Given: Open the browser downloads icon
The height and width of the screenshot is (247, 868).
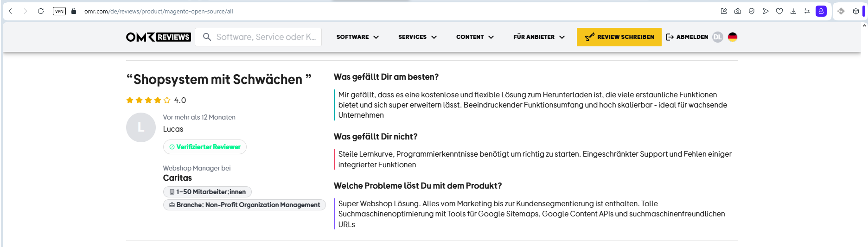Looking at the screenshot, I should coord(793,11).
